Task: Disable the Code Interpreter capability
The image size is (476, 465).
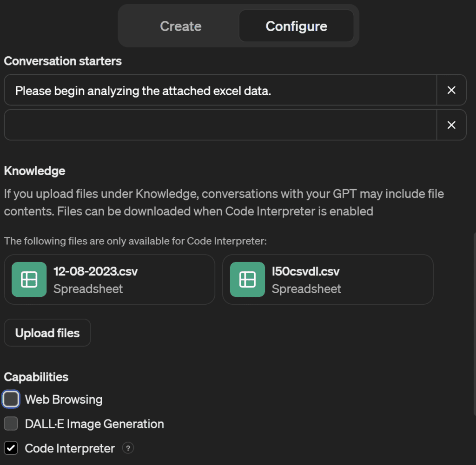Action: [11, 448]
